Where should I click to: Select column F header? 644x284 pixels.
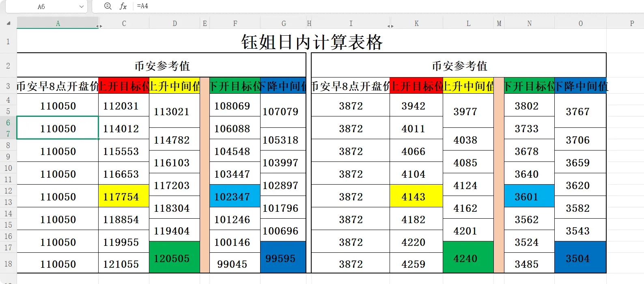click(235, 24)
